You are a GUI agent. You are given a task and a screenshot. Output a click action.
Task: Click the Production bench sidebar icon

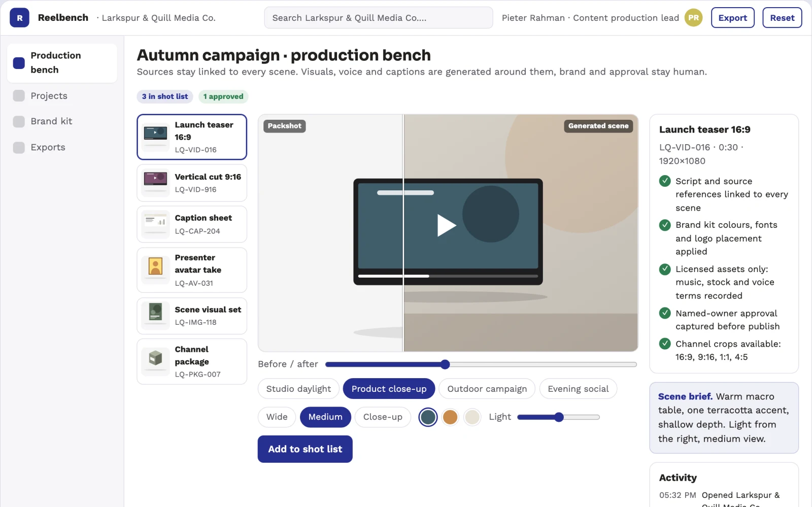click(19, 63)
